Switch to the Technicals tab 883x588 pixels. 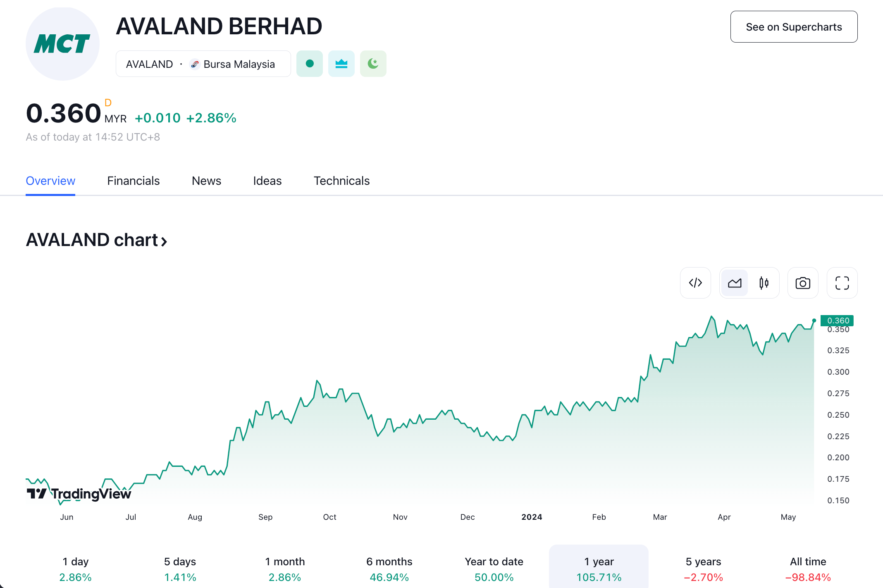tap(341, 181)
